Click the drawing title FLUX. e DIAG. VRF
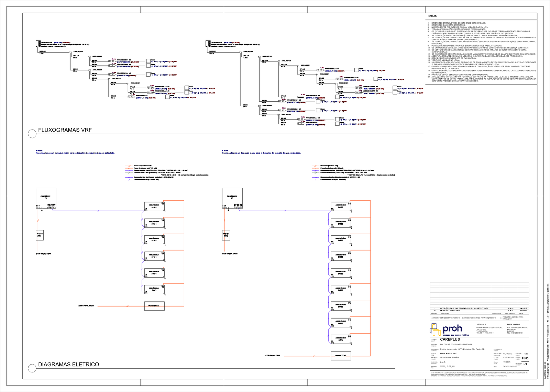 click(x=448, y=354)
